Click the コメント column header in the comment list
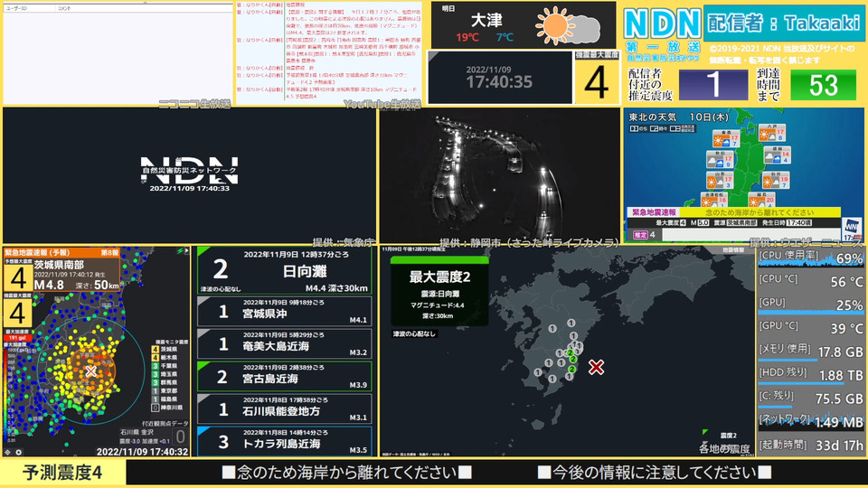The image size is (868, 488). (x=64, y=8)
